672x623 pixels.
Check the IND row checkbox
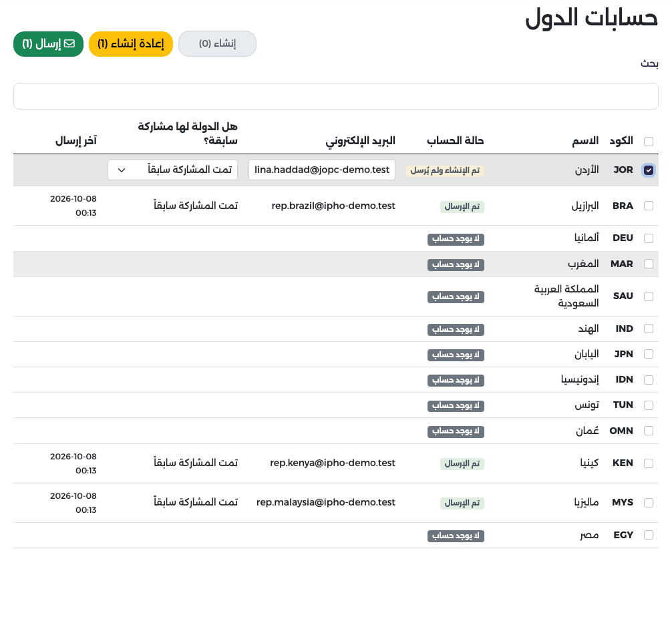tap(649, 329)
